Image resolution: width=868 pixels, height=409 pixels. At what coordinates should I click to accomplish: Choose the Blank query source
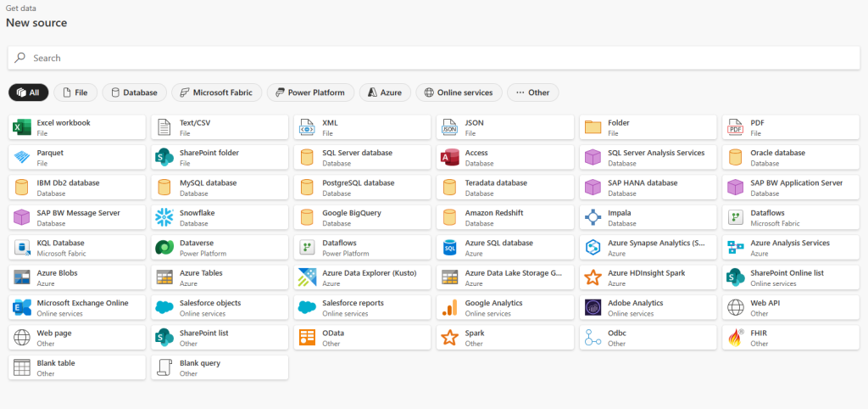pyautogui.click(x=220, y=367)
